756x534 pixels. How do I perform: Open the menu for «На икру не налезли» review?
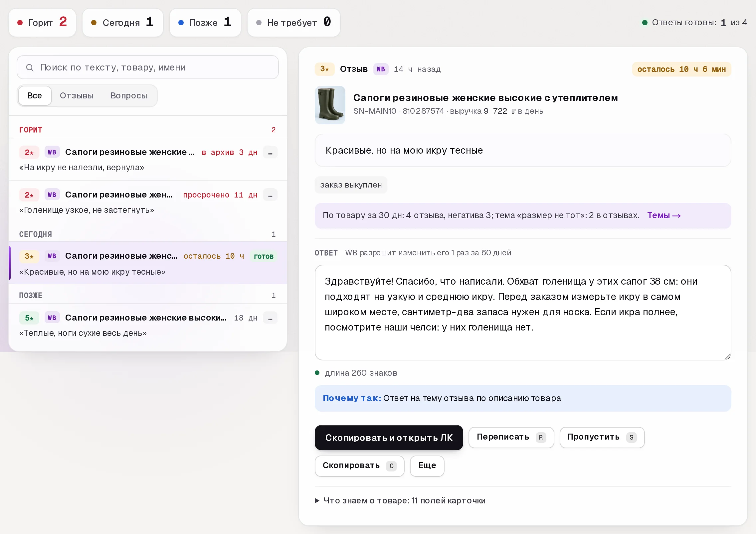(270, 152)
